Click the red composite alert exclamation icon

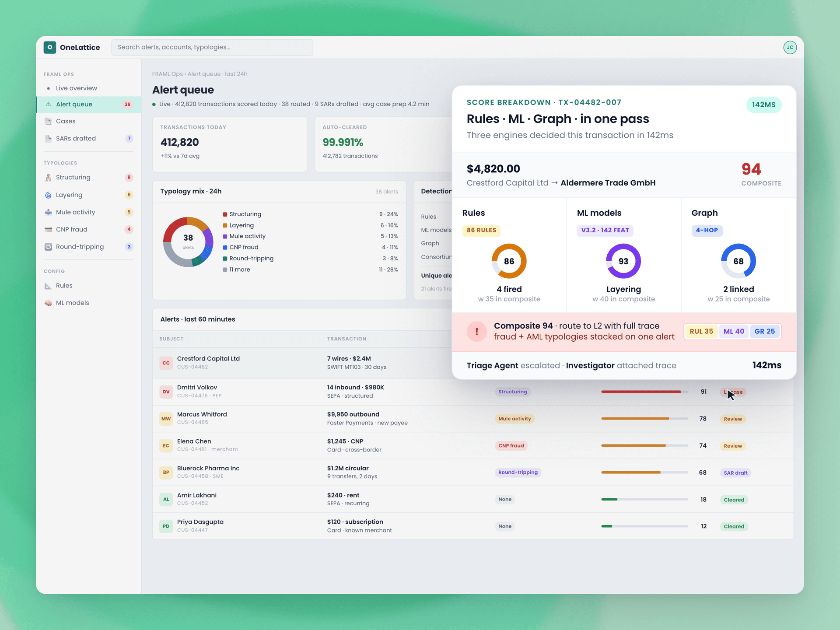pos(477,332)
